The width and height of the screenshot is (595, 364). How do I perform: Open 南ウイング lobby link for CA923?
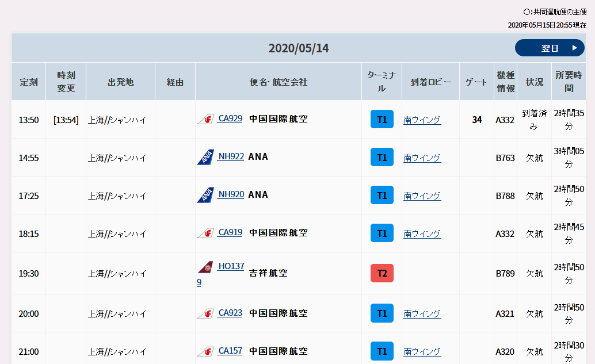point(422,314)
